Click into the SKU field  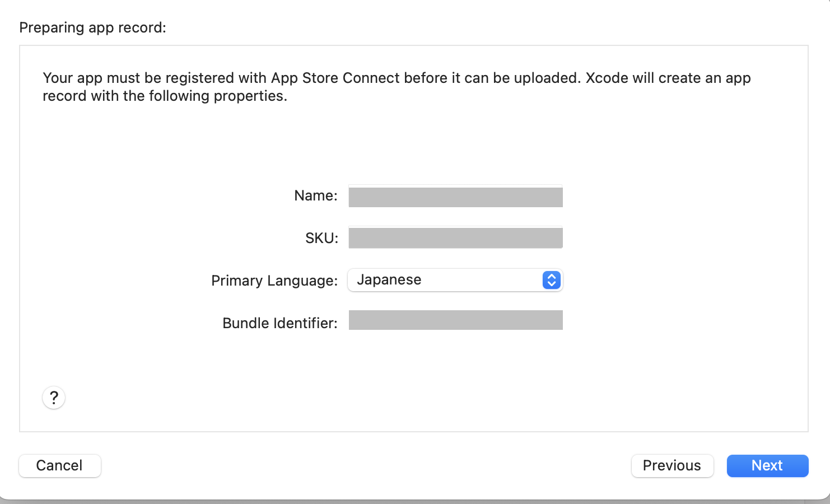click(455, 238)
